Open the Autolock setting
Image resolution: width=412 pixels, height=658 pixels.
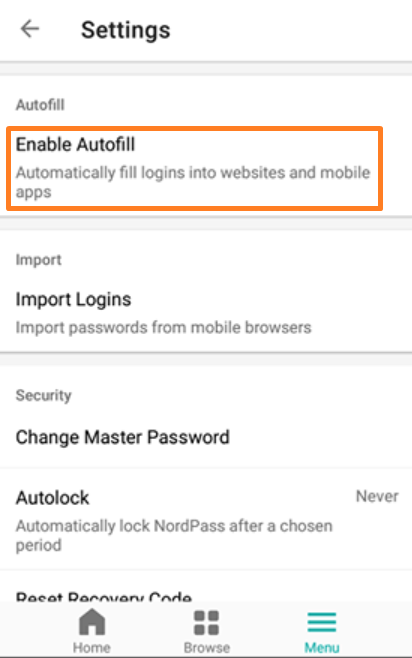pos(206,520)
